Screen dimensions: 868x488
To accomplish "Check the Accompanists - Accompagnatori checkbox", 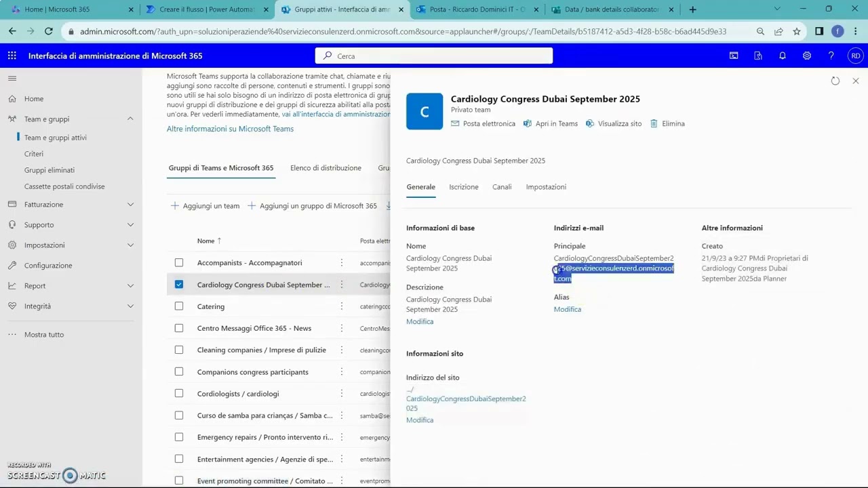I will click(x=179, y=262).
